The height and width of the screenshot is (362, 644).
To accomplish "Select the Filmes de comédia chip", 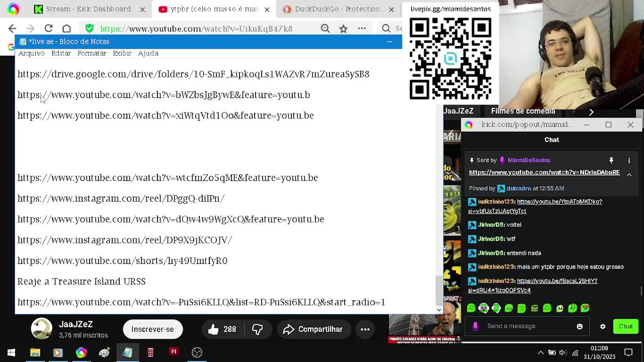I will [523, 111].
